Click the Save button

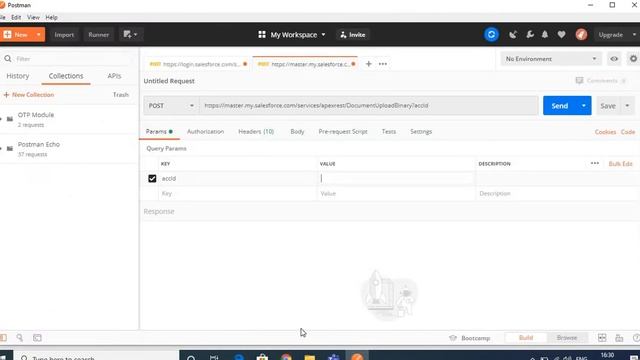pyautogui.click(x=608, y=106)
